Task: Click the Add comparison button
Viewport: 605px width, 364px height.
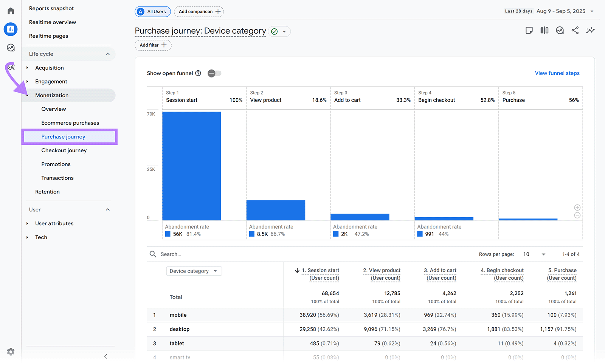Action: (199, 11)
